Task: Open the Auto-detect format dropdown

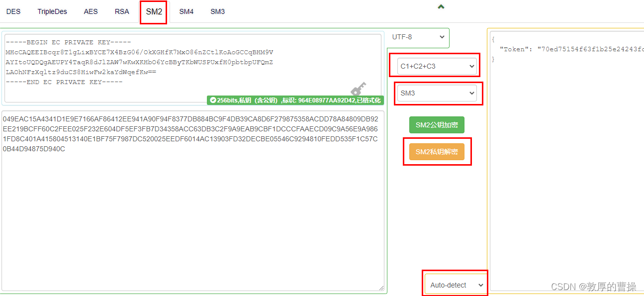Action: [x=454, y=284]
